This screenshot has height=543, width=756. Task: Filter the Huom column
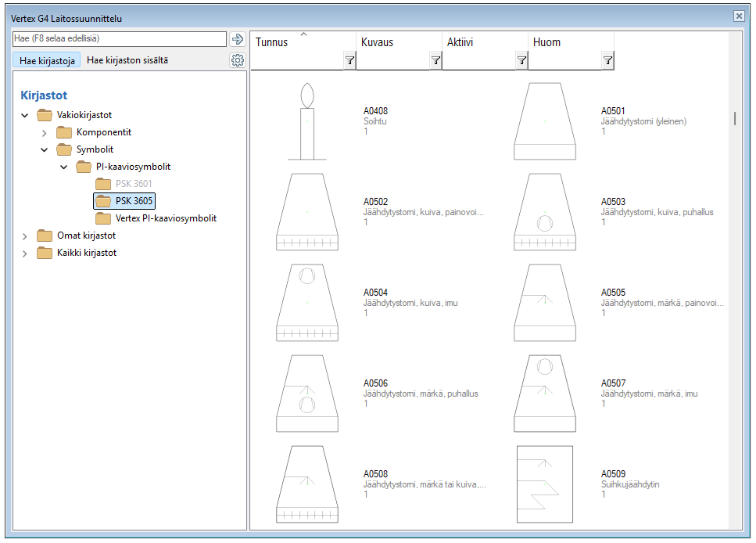(607, 59)
